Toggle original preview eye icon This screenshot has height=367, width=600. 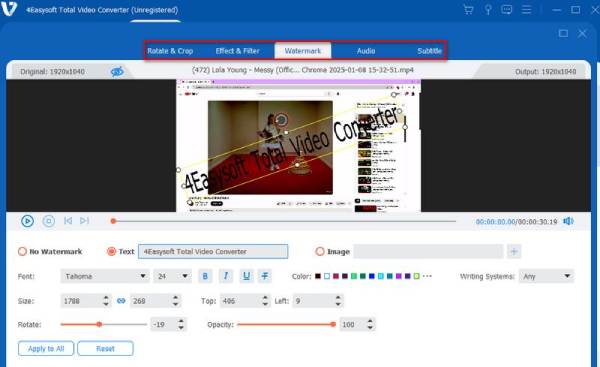(x=117, y=72)
